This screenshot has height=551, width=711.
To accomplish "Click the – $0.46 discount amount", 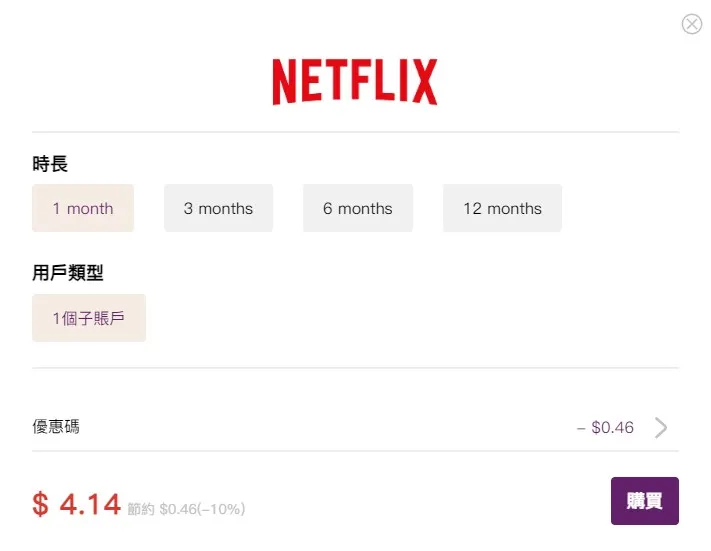I will 605,428.
